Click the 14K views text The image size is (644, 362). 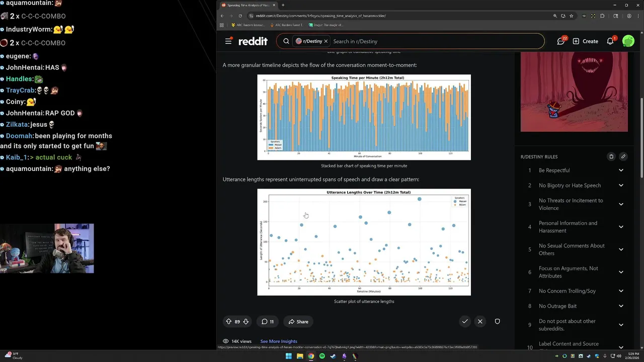[x=242, y=341]
